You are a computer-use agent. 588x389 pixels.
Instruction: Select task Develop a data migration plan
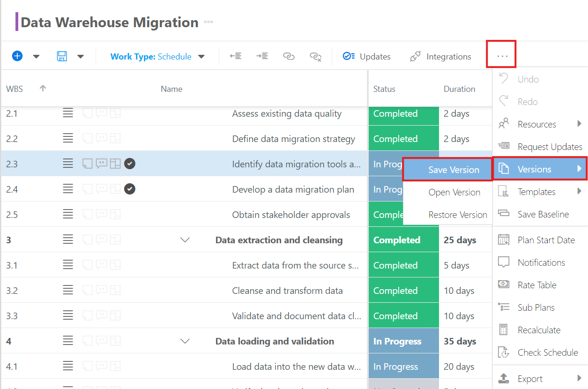point(293,189)
